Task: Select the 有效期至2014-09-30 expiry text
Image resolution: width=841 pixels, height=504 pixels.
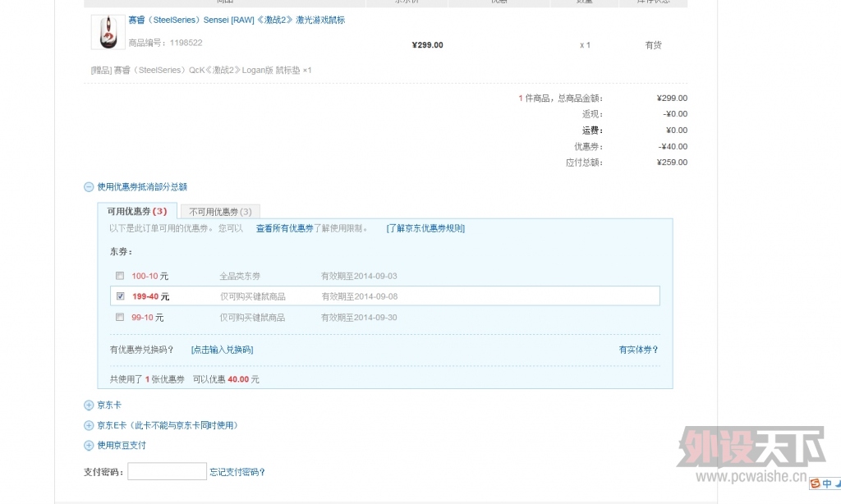Action: pos(359,318)
